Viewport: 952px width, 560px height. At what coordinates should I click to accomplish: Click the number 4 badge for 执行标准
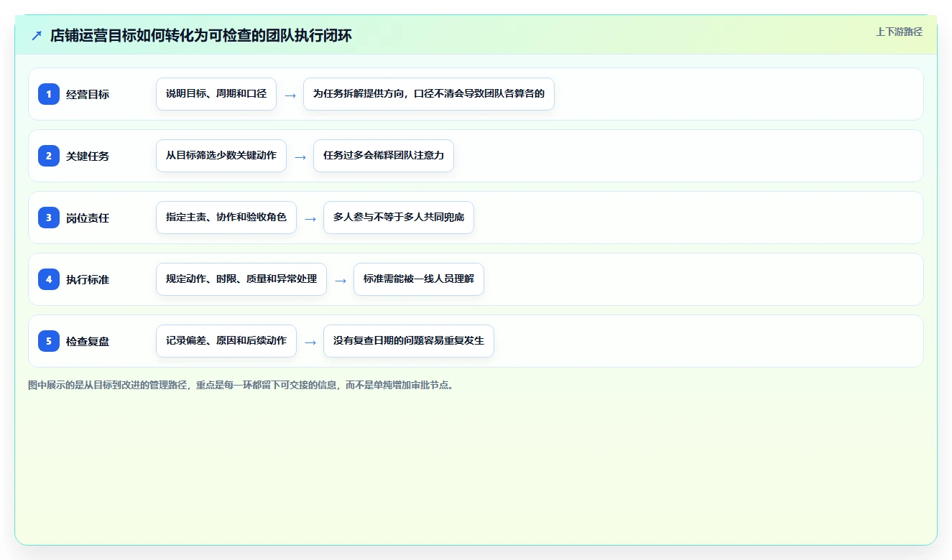coord(49,279)
